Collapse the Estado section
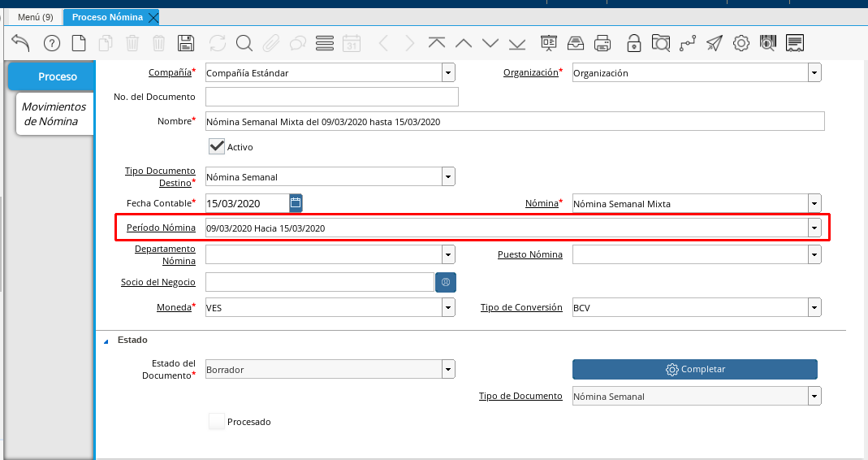Screen dimensions: 868x460 106,341
